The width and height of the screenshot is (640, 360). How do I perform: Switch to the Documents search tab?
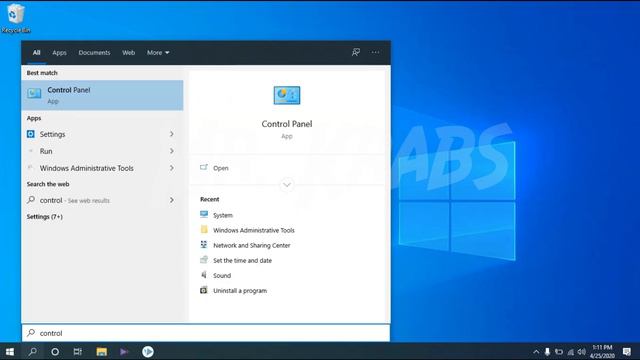point(94,53)
